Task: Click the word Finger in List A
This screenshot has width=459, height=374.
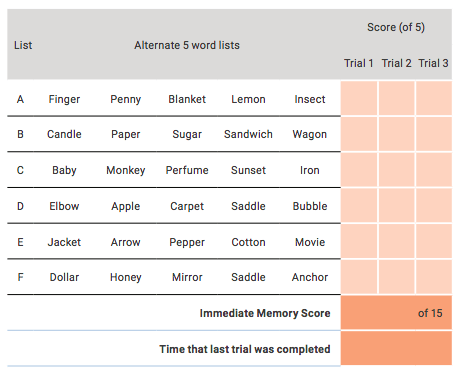Action: coord(64,99)
